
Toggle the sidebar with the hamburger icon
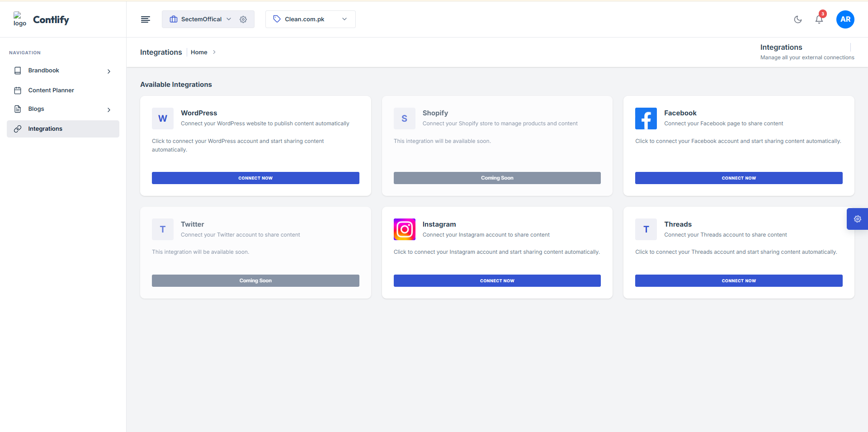pyautogui.click(x=146, y=19)
